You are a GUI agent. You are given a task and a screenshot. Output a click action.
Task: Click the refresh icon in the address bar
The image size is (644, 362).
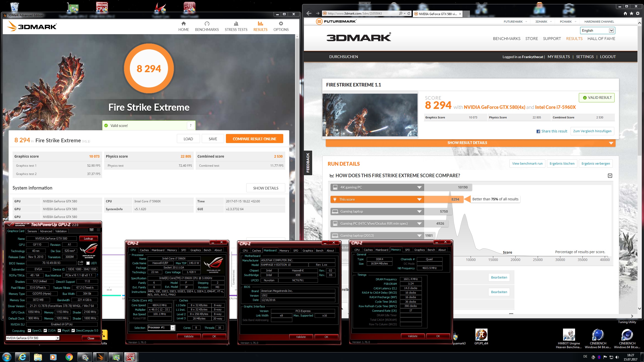click(409, 14)
